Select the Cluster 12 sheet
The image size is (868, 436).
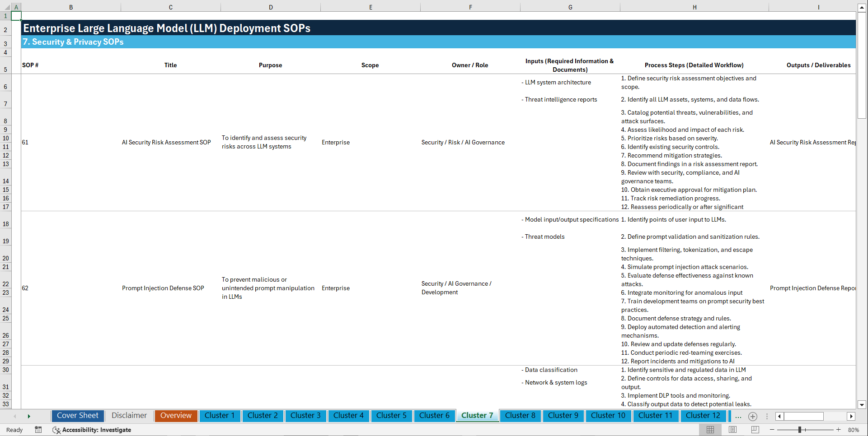click(x=703, y=416)
